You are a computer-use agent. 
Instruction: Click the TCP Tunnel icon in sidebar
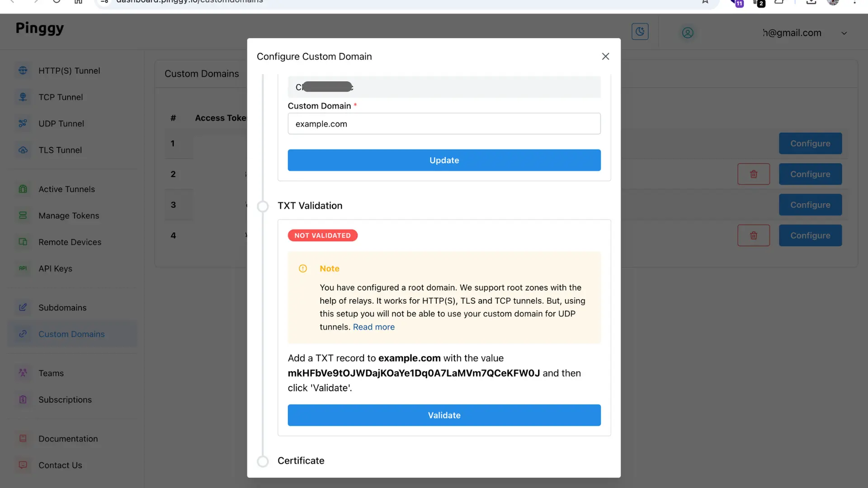point(23,97)
